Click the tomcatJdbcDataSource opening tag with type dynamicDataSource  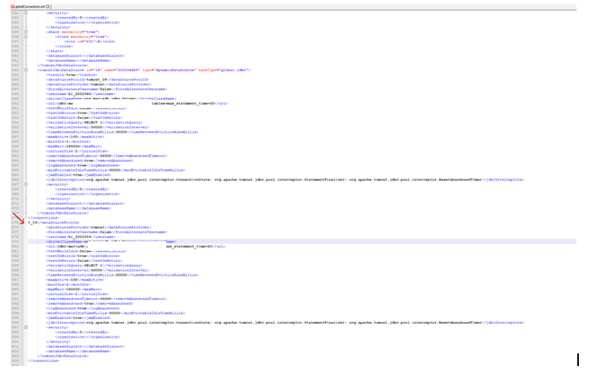click(x=144, y=70)
